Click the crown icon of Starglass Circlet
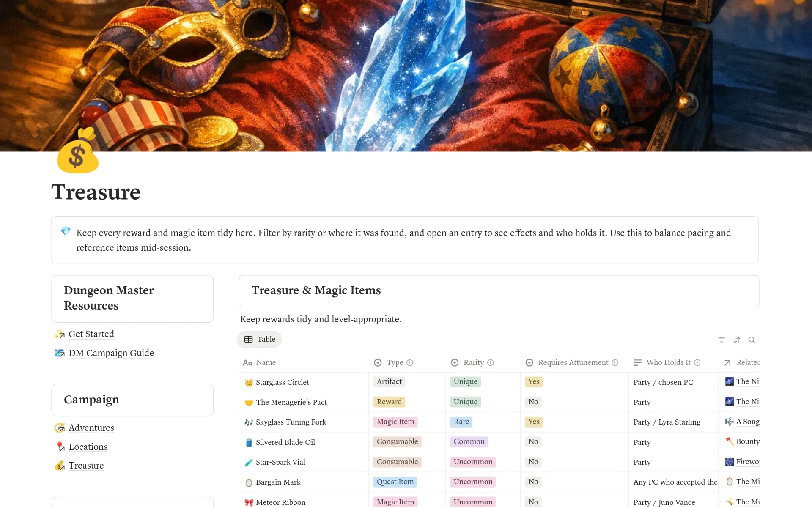This screenshot has width=812, height=507. pyautogui.click(x=249, y=382)
